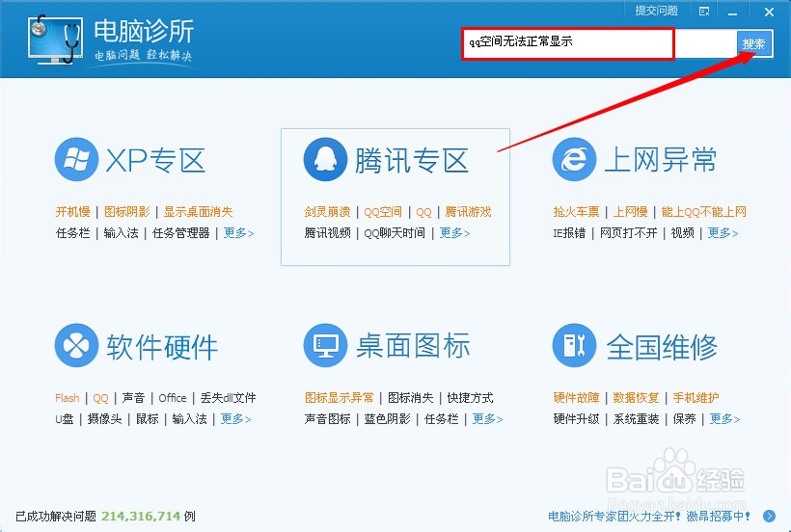The height and width of the screenshot is (532, 791).
Task: Open the 软件硬件 heading
Action: click(162, 346)
